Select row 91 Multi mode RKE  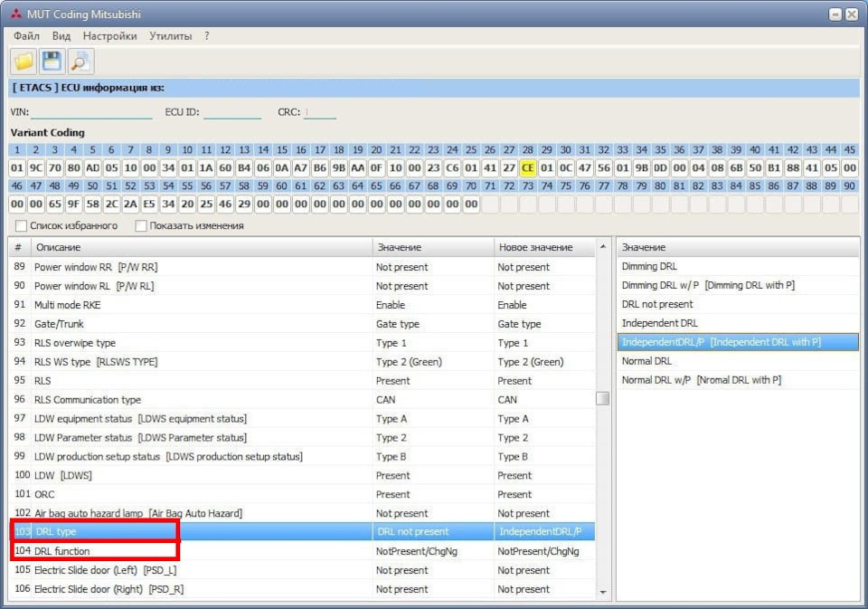click(302, 305)
